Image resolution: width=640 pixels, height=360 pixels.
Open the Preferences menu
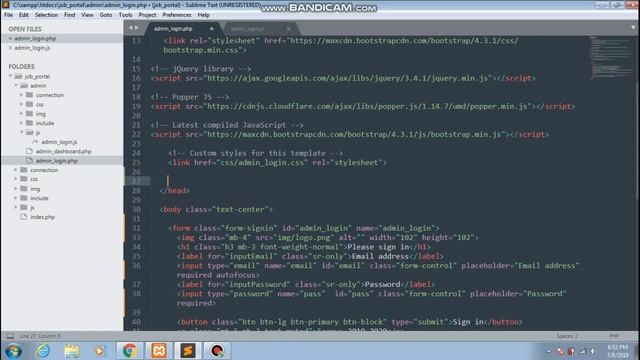click(x=177, y=15)
